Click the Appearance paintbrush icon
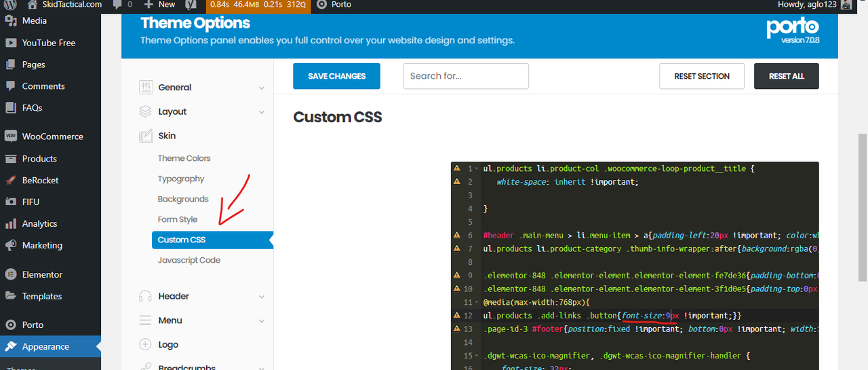 pyautogui.click(x=10, y=347)
